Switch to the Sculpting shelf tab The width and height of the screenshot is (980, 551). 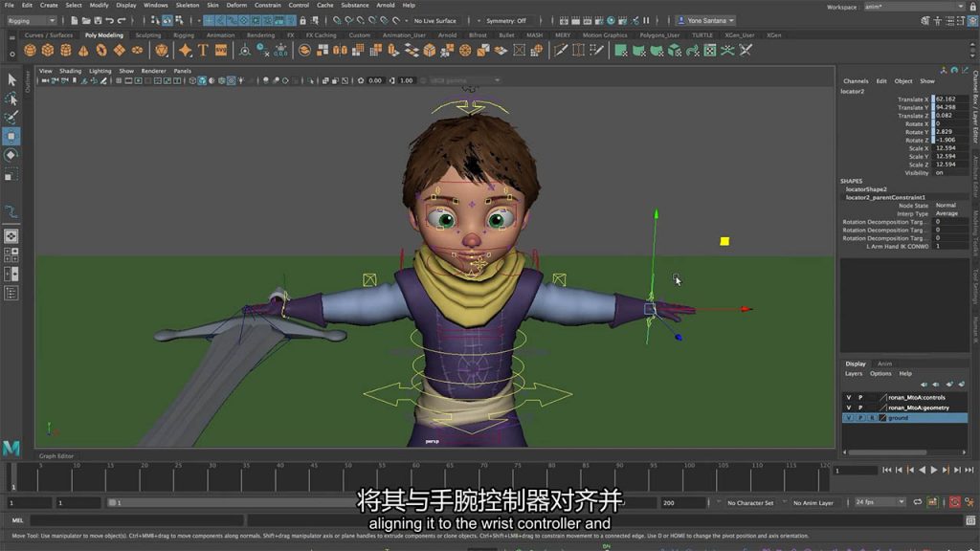[148, 35]
